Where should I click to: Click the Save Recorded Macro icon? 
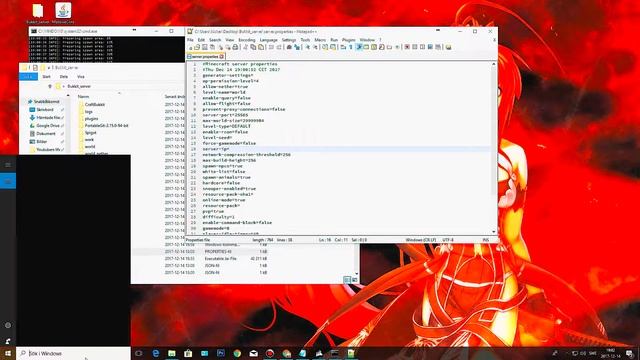438,47
